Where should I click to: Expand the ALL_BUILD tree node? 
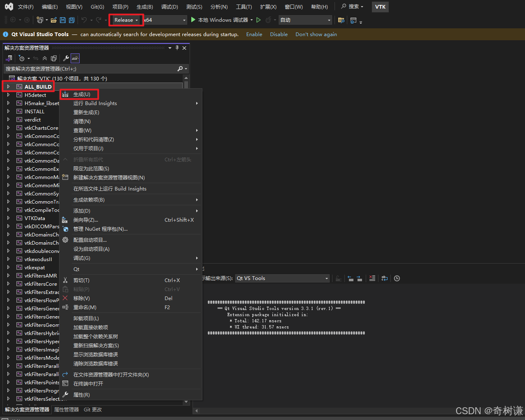pos(8,87)
